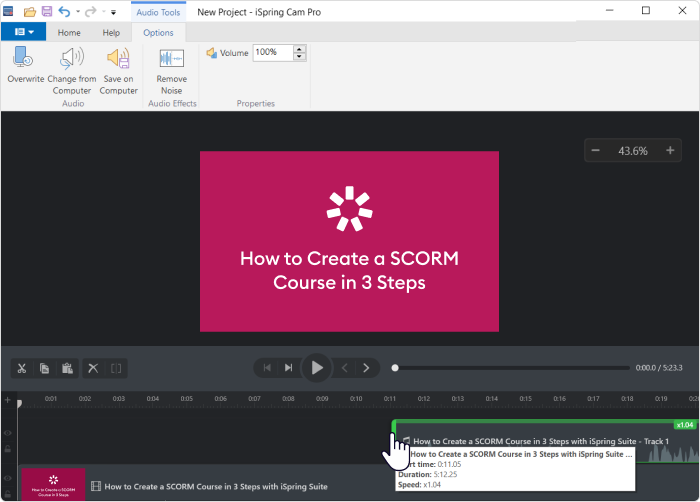Click the playback progress slider handle
The image size is (700, 502).
point(395,368)
